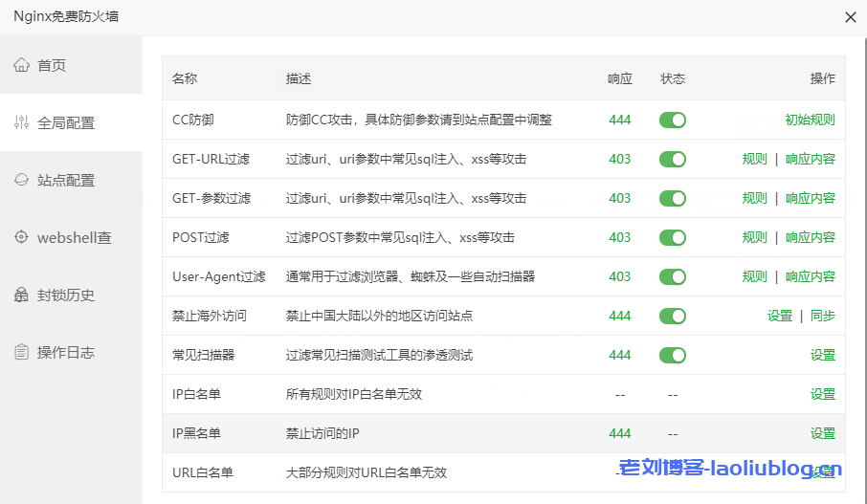Click the planet icon beside 站点配置
The width and height of the screenshot is (867, 504).
tap(21, 180)
